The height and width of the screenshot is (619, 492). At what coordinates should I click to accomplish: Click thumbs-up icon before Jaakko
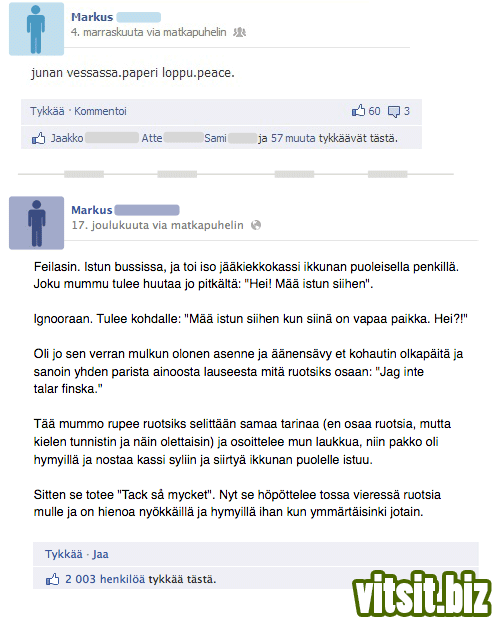coord(38,138)
